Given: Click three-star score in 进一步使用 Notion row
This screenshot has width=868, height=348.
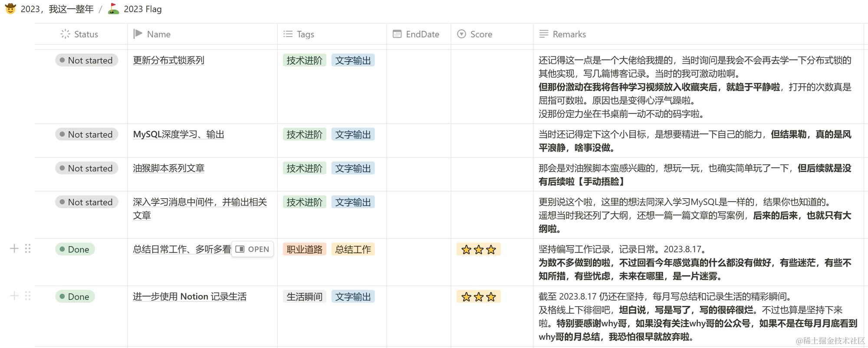Looking at the screenshot, I should click(x=478, y=297).
